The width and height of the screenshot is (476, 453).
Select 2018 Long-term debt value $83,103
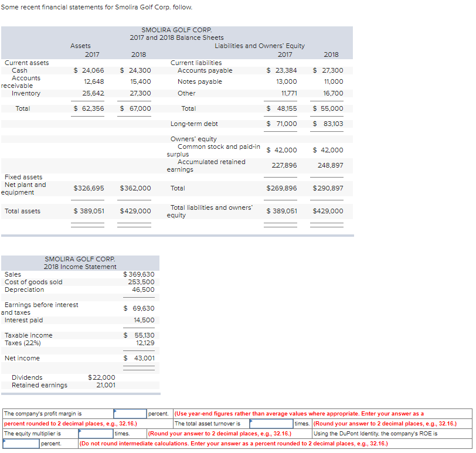(x=328, y=124)
